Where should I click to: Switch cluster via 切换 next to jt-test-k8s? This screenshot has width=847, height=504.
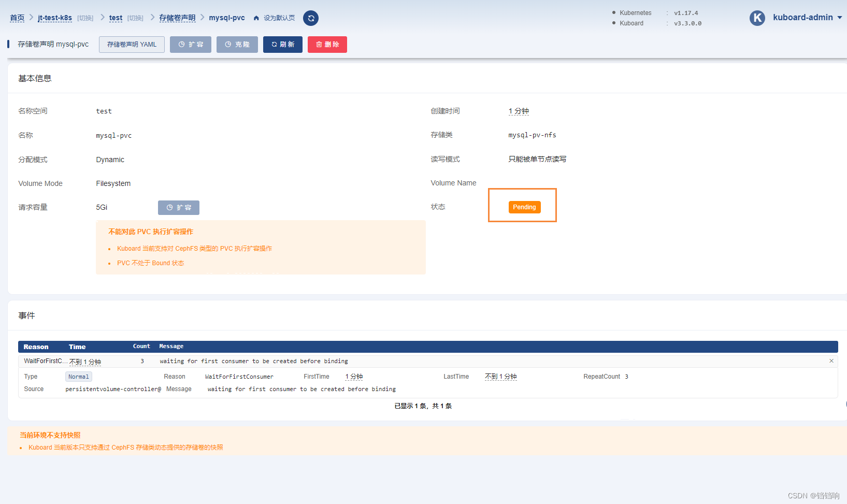click(85, 18)
